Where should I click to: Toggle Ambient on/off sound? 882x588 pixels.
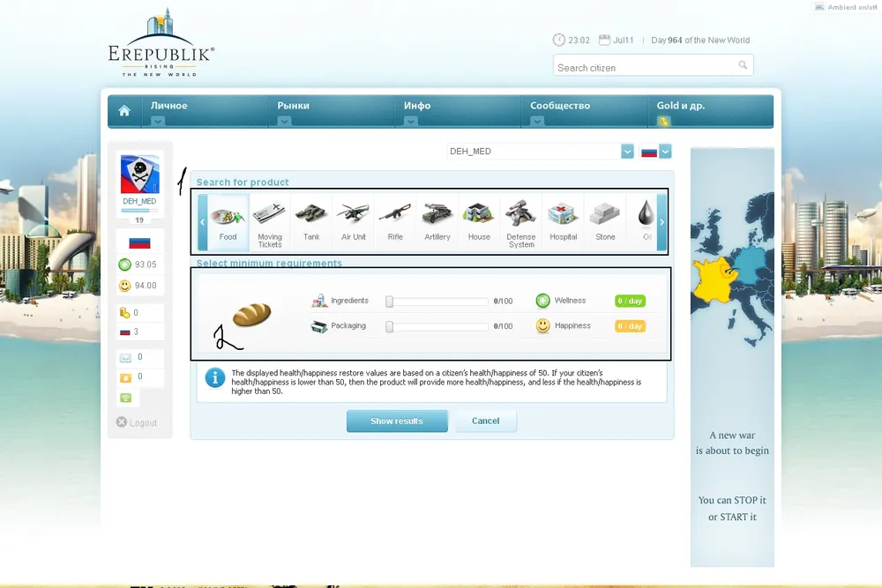[x=846, y=7]
